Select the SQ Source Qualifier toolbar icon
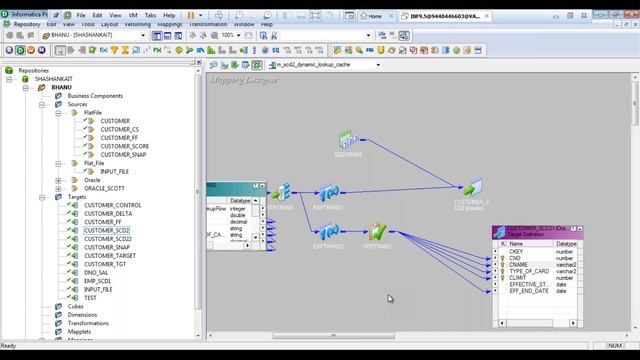 (x=276, y=50)
